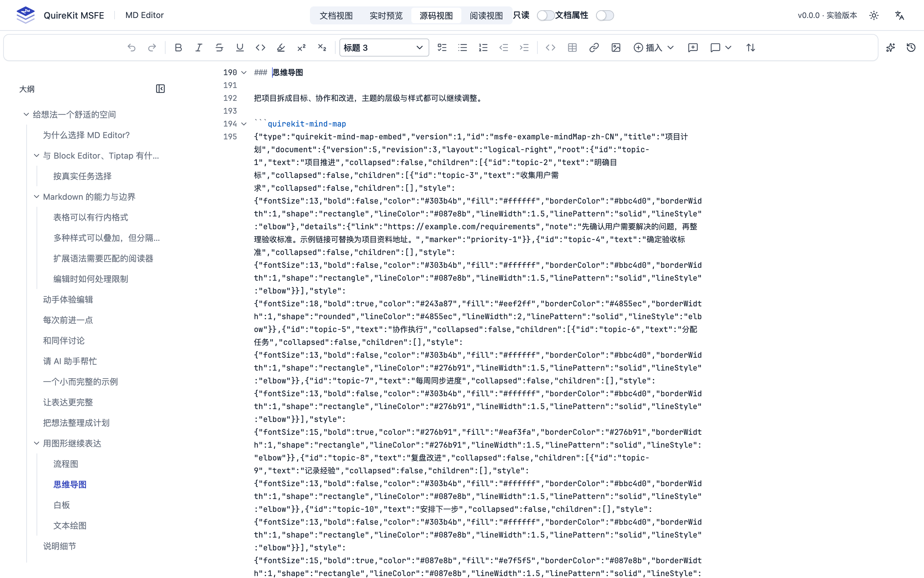Open the 插入 insert dropdown menu
This screenshot has height=578, width=924.
click(x=653, y=48)
